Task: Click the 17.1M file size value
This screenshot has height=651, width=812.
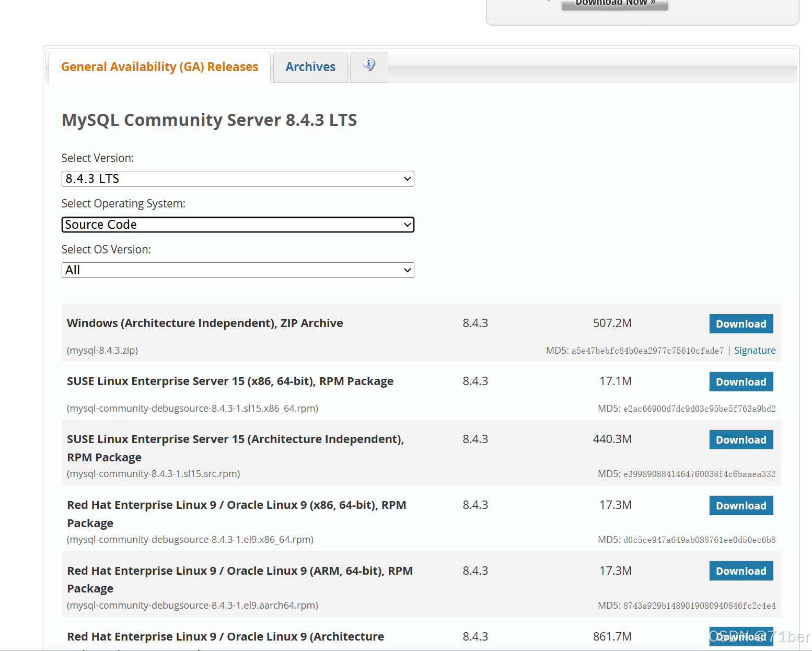Action: (616, 381)
